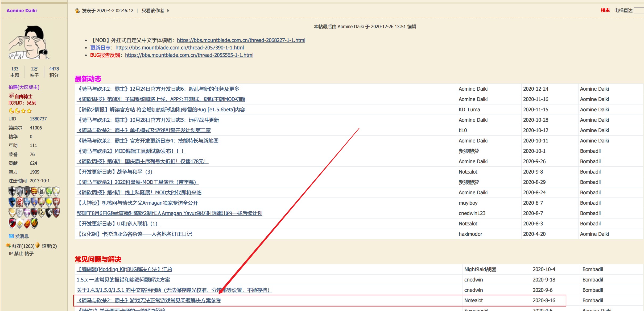Image resolution: width=644 pixels, height=311 pixels.
Task: Click the black cross shield badge
Action: click(12, 191)
